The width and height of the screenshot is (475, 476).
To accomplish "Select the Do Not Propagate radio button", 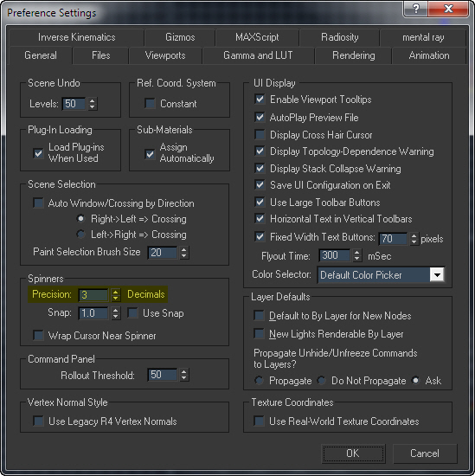I will coord(321,380).
